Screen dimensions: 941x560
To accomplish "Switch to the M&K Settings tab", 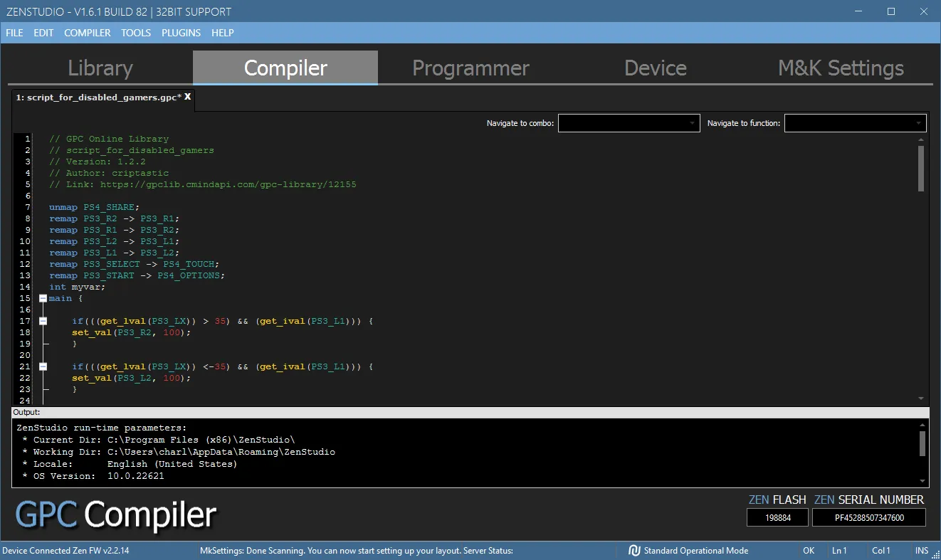I will click(841, 68).
